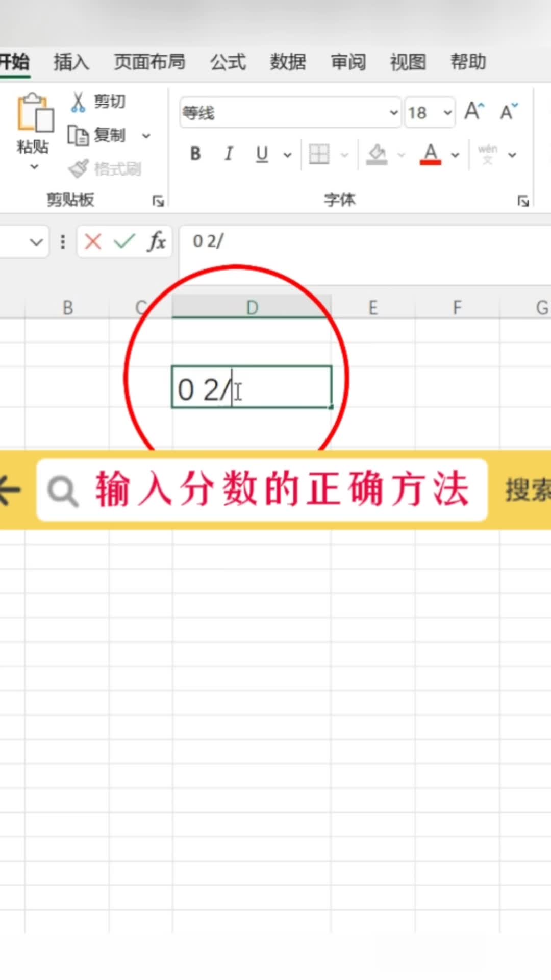Switch to the 数据 tab
Image resolution: width=551 pixels, height=980 pixels.
tap(288, 62)
